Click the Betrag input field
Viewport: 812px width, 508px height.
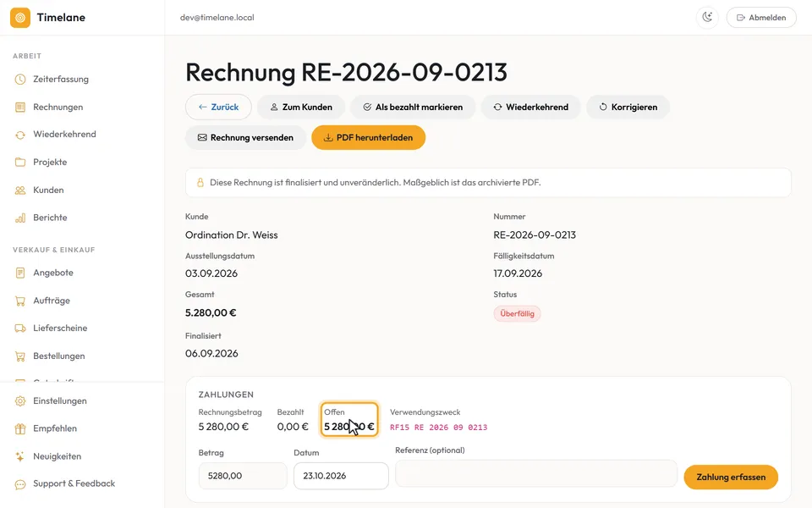tap(243, 476)
